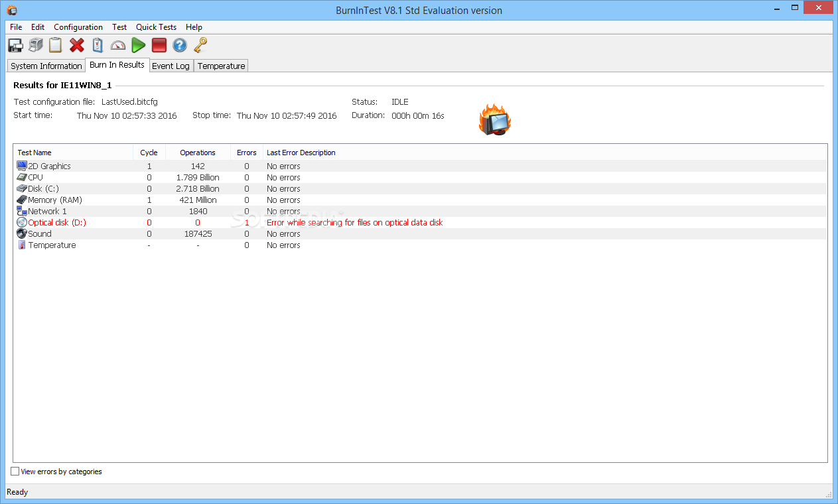Sort by the Errors column header
The width and height of the screenshot is (838, 504).
tap(247, 153)
